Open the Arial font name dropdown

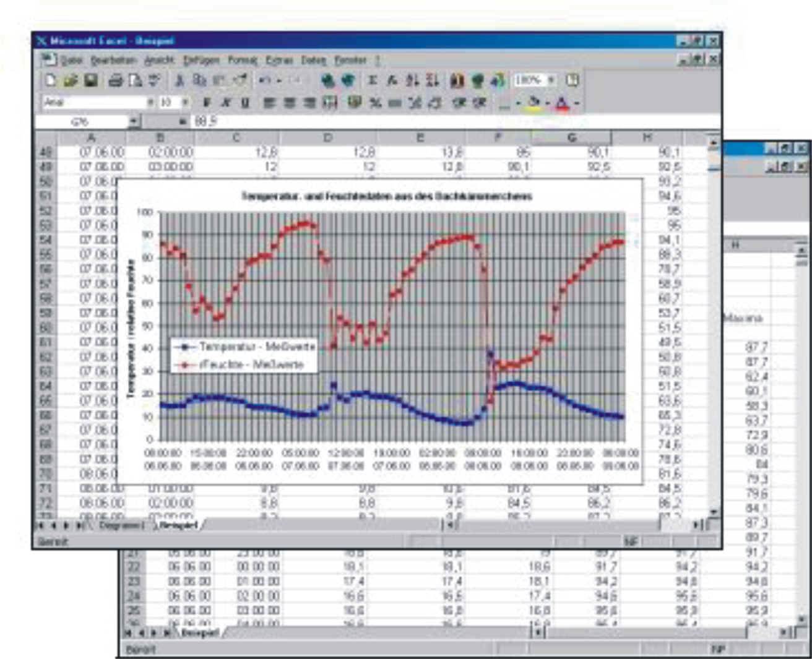[x=150, y=103]
